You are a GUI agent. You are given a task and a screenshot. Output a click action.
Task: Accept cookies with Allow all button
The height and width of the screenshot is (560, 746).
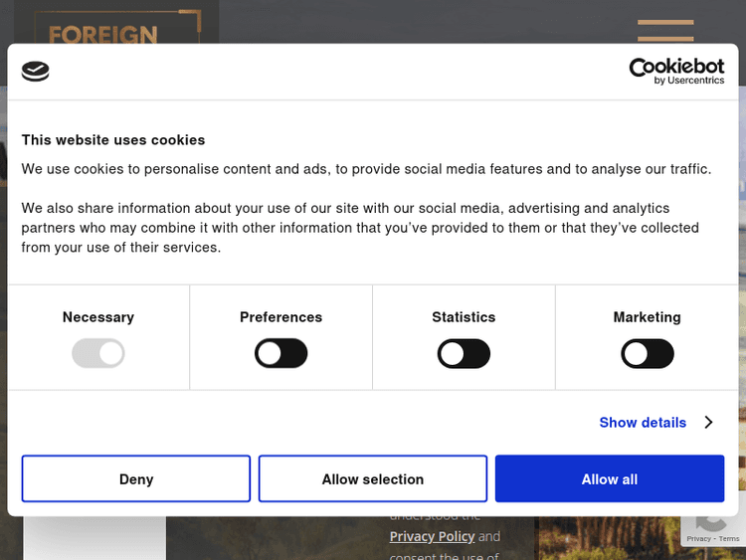pyautogui.click(x=610, y=479)
